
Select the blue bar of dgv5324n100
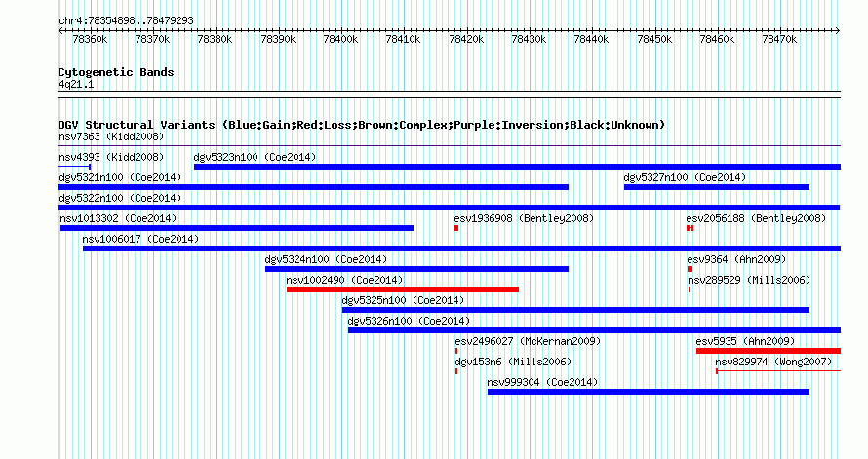[416, 269]
